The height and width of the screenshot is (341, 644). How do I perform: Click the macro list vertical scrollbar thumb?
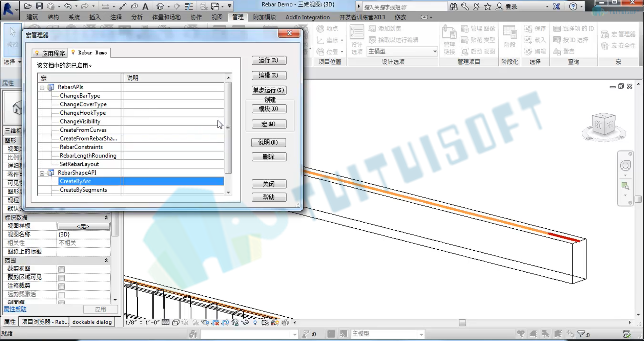click(x=228, y=128)
